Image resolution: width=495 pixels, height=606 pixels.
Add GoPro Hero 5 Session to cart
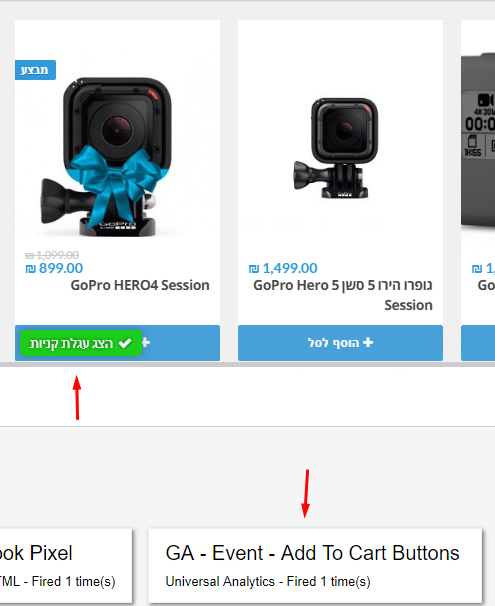click(x=340, y=343)
